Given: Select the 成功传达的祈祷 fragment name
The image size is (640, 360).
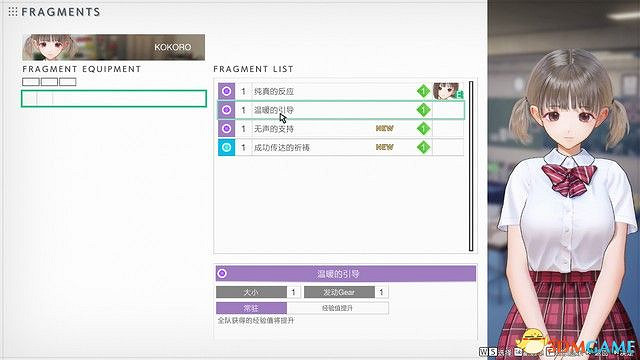Looking at the screenshot, I should coord(282,147).
